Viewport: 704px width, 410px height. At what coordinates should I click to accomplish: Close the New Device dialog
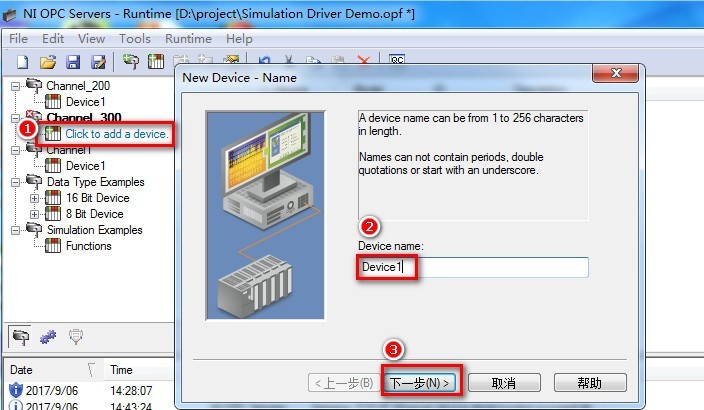point(616,73)
